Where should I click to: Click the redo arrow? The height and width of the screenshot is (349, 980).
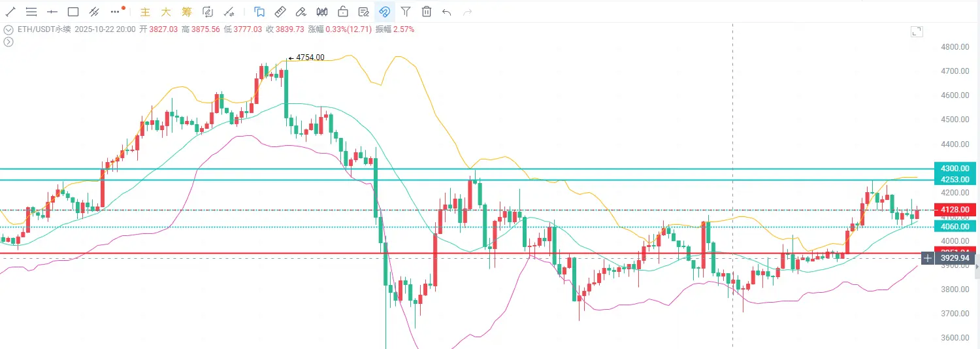click(x=467, y=12)
